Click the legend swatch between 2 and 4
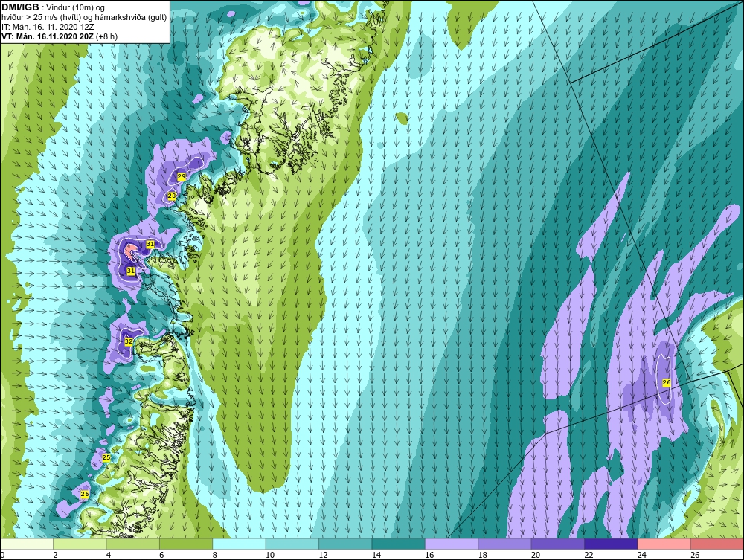Viewport: 744px width, 560px height. [x=80, y=544]
